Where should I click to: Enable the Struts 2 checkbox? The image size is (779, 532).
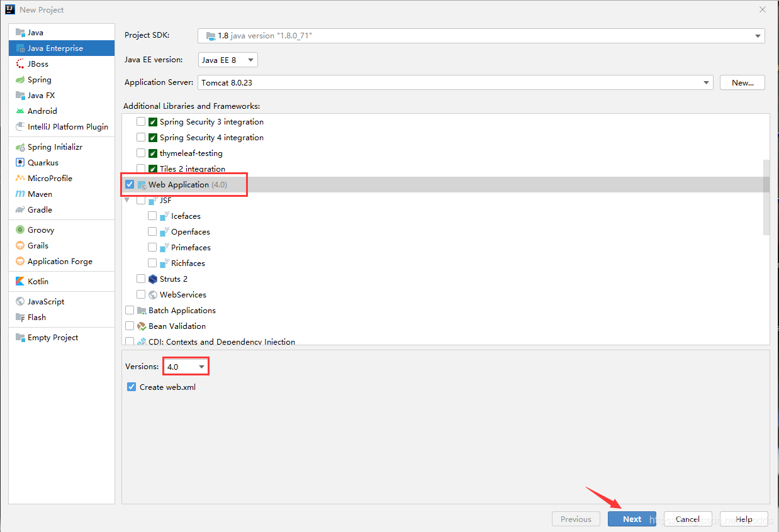click(x=141, y=279)
